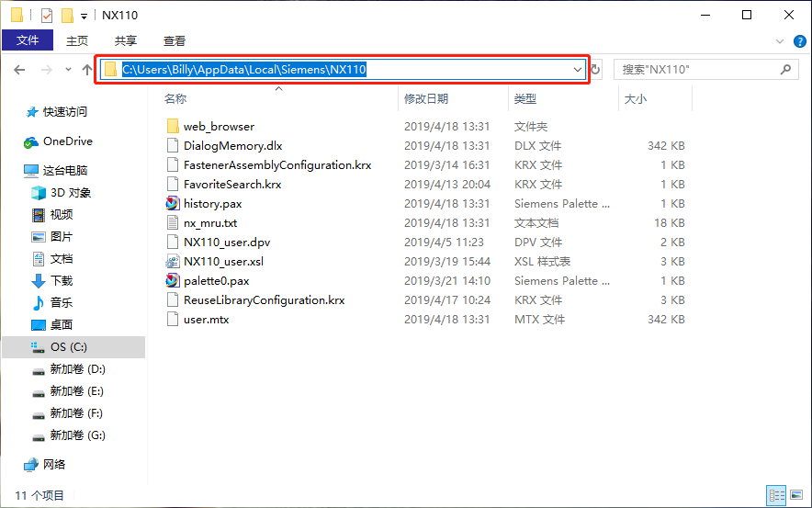812x508 pixels.
Task: Switch to the 共享 ribbon tab
Action: coord(126,41)
